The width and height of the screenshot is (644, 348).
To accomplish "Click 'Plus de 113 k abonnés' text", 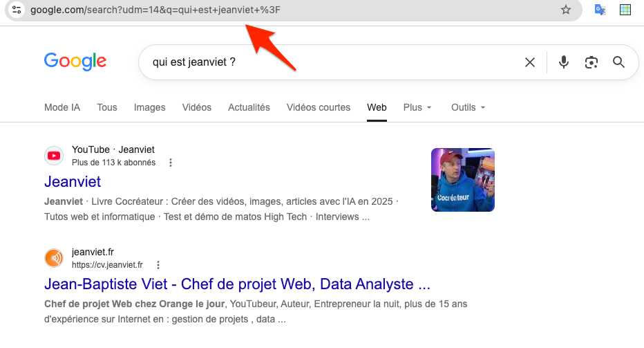I will click(x=113, y=163).
